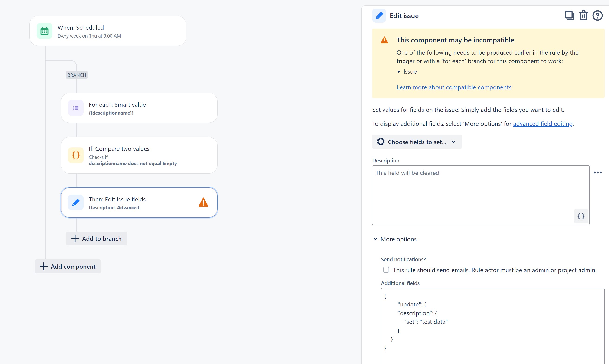Click the pencil icon on Then: Edit issue fields card
This screenshot has width=609, height=364.
click(76, 203)
